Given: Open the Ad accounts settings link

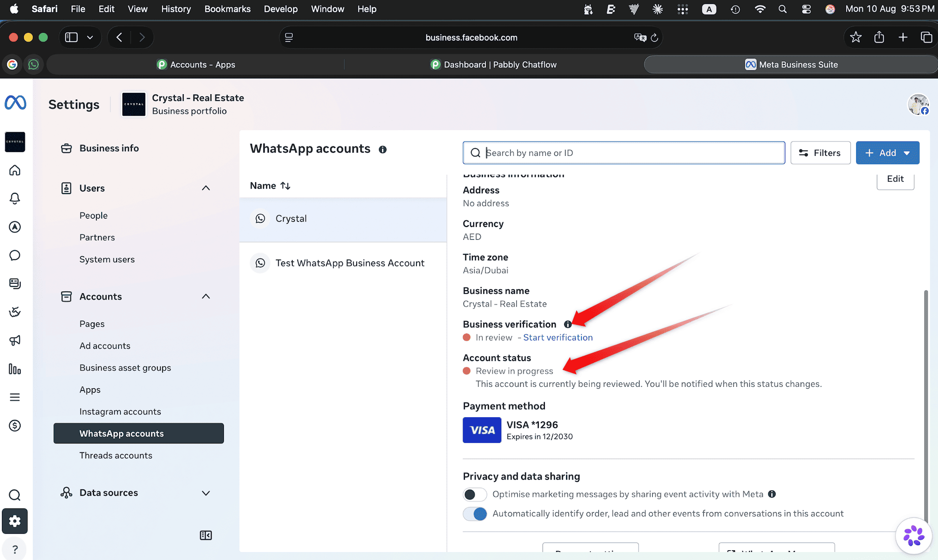Looking at the screenshot, I should pos(105,346).
